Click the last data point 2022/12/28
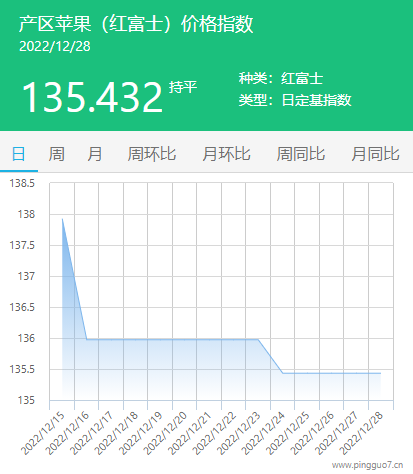The image size is (413, 474). [380, 373]
